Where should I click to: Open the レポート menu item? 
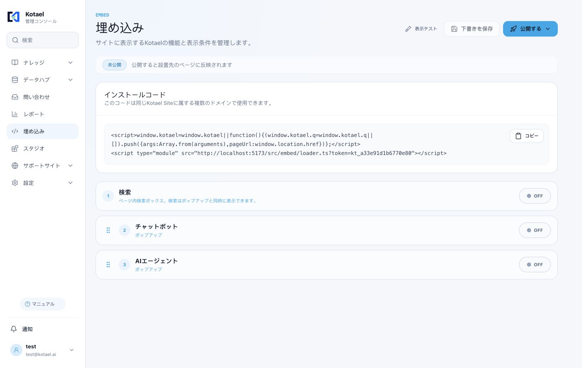click(x=42, y=114)
